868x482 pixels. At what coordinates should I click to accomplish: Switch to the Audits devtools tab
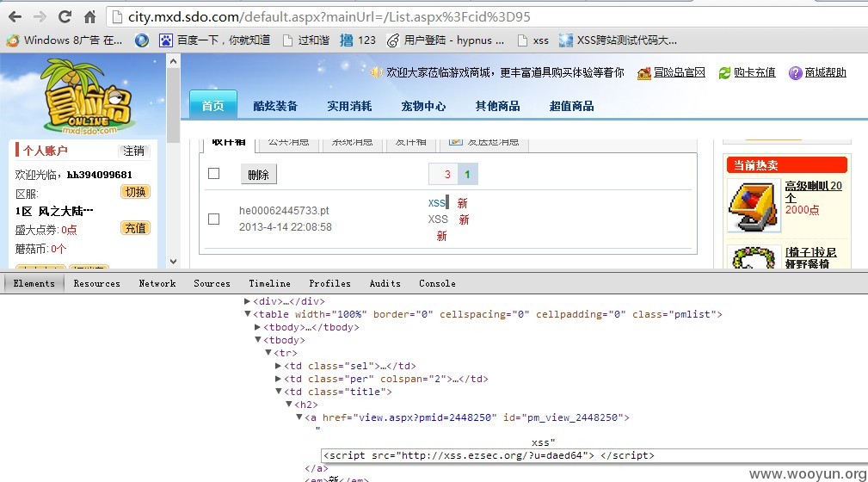click(x=385, y=283)
